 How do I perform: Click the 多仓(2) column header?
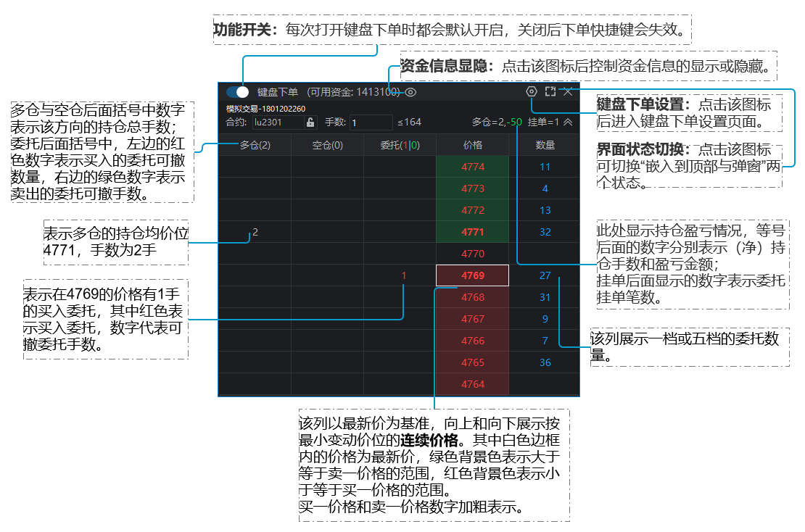[255, 145]
